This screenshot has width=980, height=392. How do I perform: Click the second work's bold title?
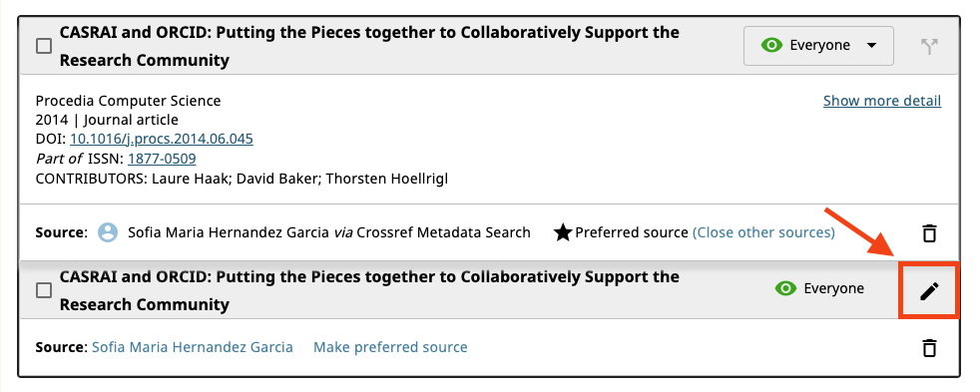pos(369,290)
